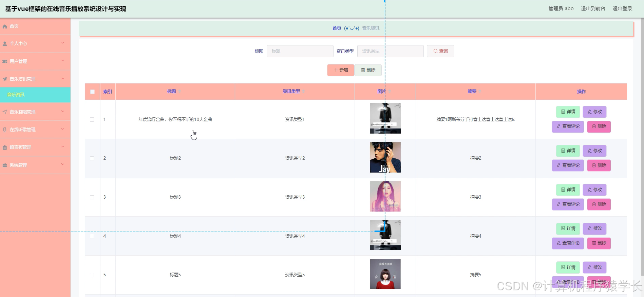Open 详情 for row 标题4
The width and height of the screenshot is (644, 297).
click(568, 228)
